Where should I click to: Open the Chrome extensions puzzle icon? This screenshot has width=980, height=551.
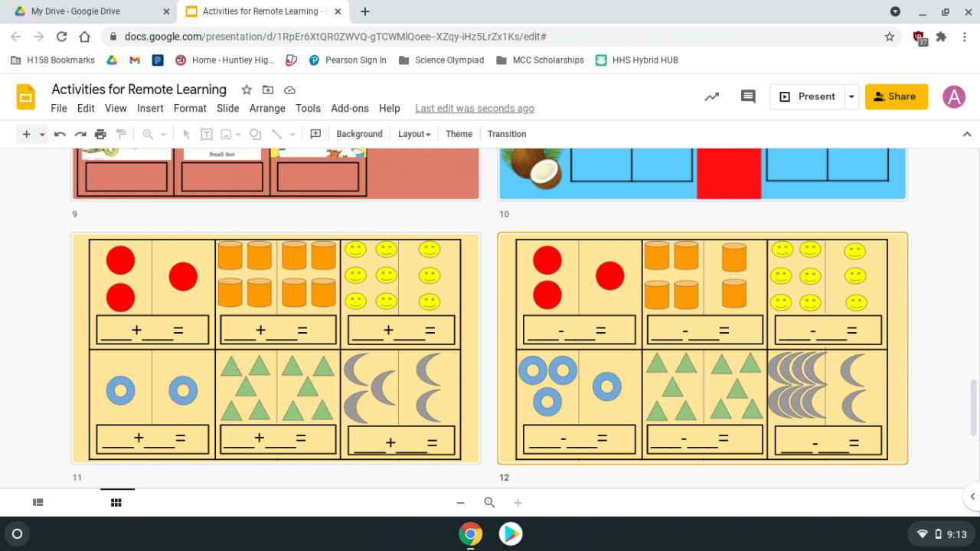point(942,37)
